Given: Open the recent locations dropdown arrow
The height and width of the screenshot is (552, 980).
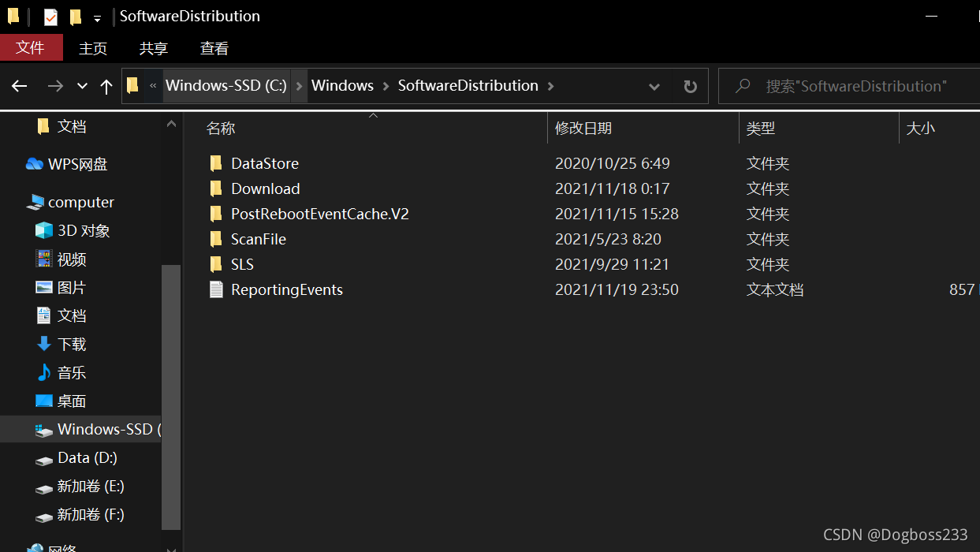Looking at the screenshot, I should coord(82,86).
